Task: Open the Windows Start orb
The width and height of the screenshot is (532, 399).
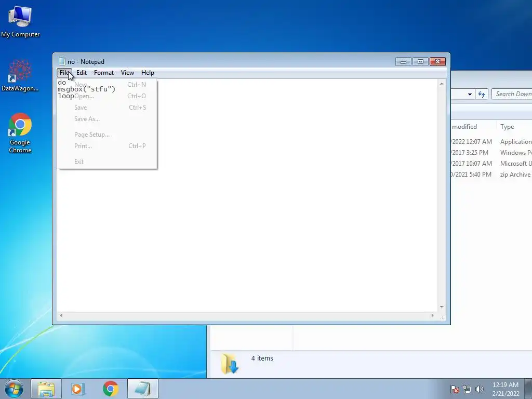Action: point(14,389)
